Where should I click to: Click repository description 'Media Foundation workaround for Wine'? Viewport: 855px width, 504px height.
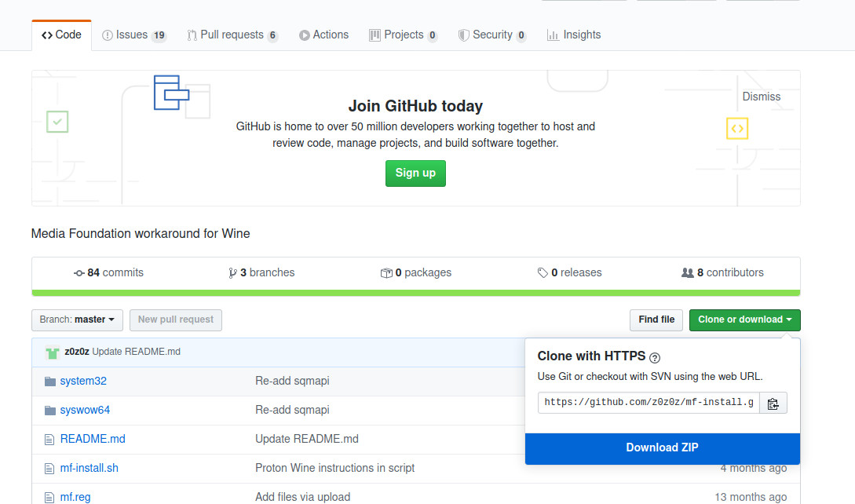[x=141, y=233]
